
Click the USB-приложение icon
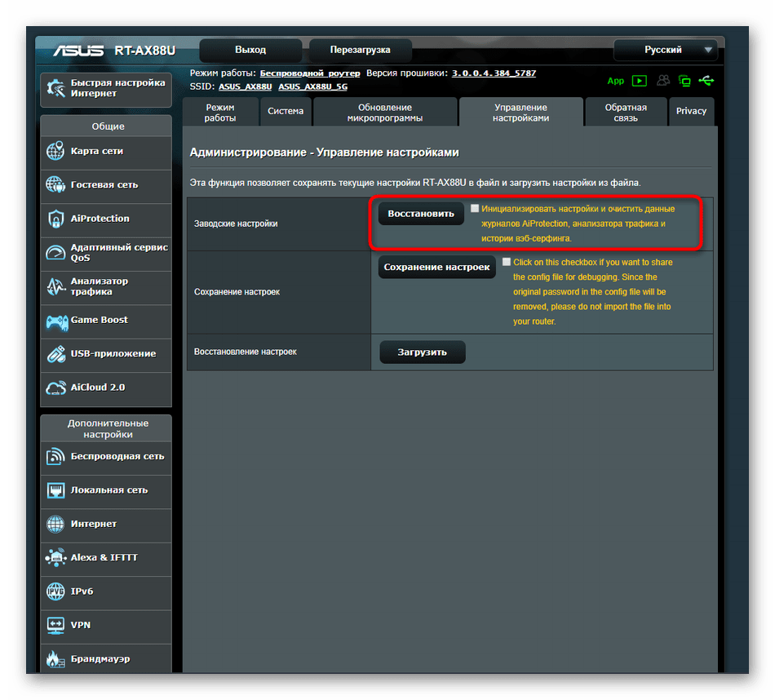(55, 354)
